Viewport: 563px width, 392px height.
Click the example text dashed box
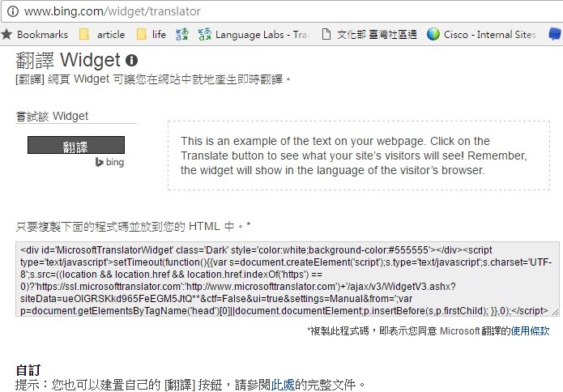click(359, 156)
